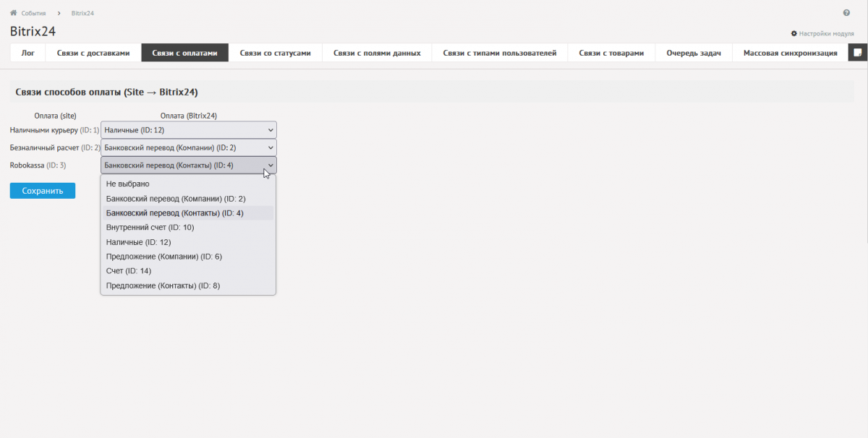Open the Связи с доставками tab

coord(93,53)
